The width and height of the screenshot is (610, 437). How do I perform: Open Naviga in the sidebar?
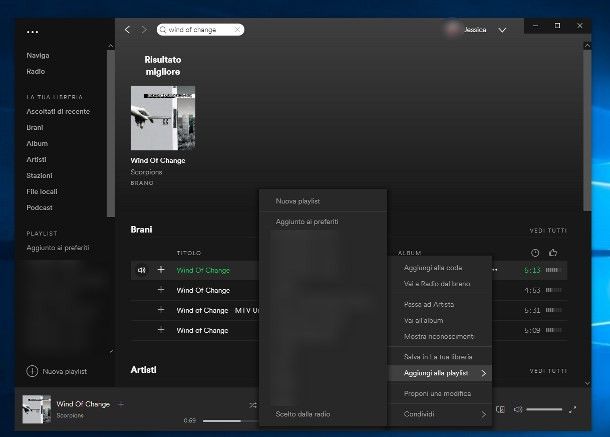pyautogui.click(x=38, y=55)
